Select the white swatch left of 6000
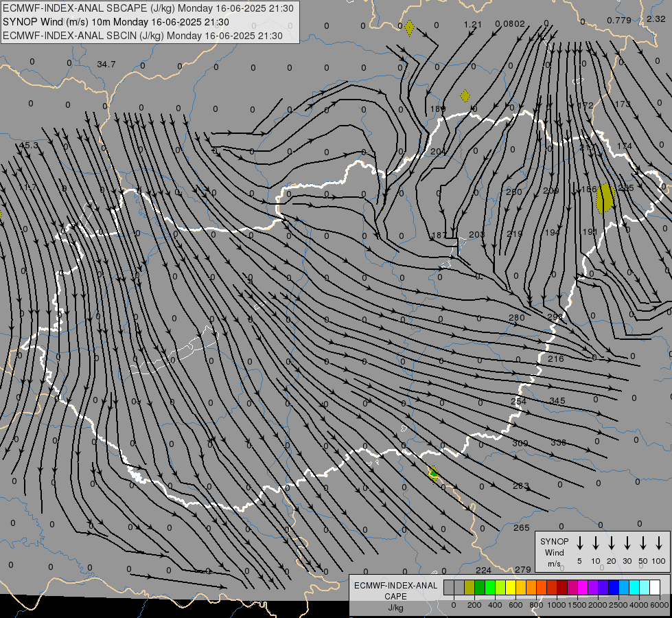Viewport: 672px width, 618px height. point(655,588)
